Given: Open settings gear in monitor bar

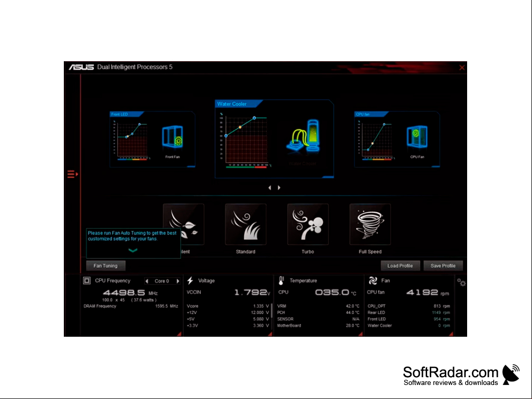Looking at the screenshot, I should tap(461, 282).
